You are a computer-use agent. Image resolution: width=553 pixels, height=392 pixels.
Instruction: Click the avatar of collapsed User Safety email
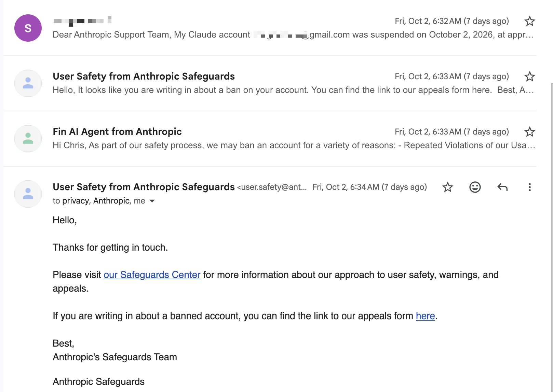(x=28, y=83)
